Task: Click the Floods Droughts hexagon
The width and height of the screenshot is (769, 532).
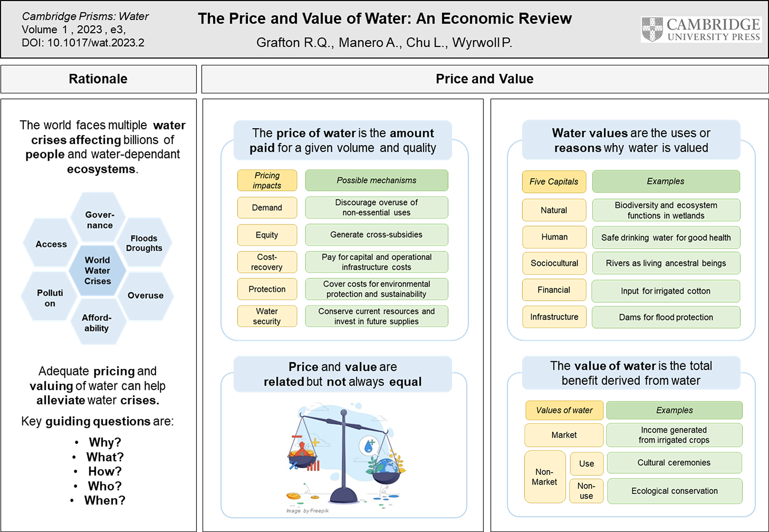Action: [x=144, y=243]
